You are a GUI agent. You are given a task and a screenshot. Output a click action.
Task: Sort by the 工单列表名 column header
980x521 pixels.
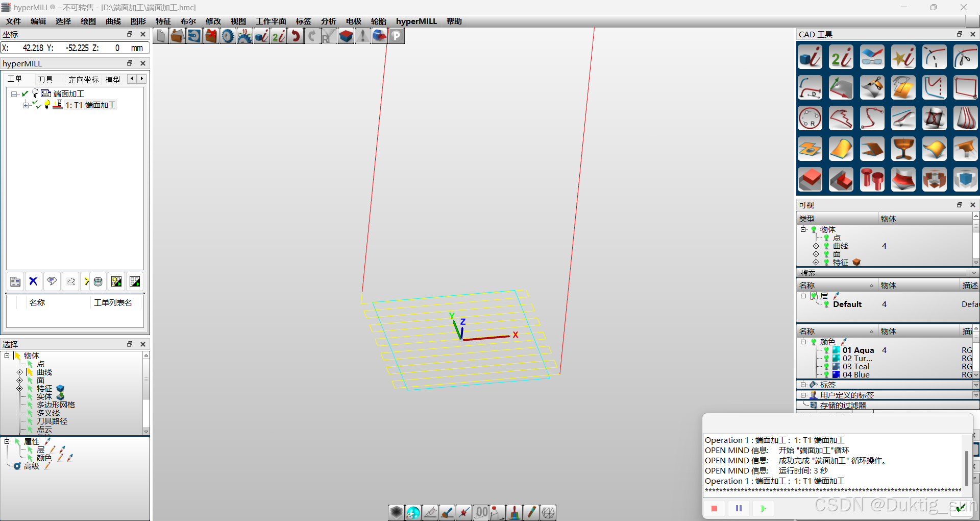coord(113,303)
